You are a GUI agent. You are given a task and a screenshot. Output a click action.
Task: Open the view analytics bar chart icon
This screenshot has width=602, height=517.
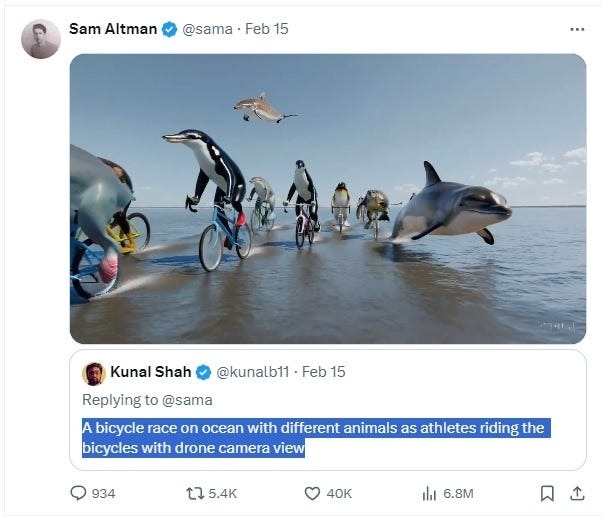click(430, 493)
